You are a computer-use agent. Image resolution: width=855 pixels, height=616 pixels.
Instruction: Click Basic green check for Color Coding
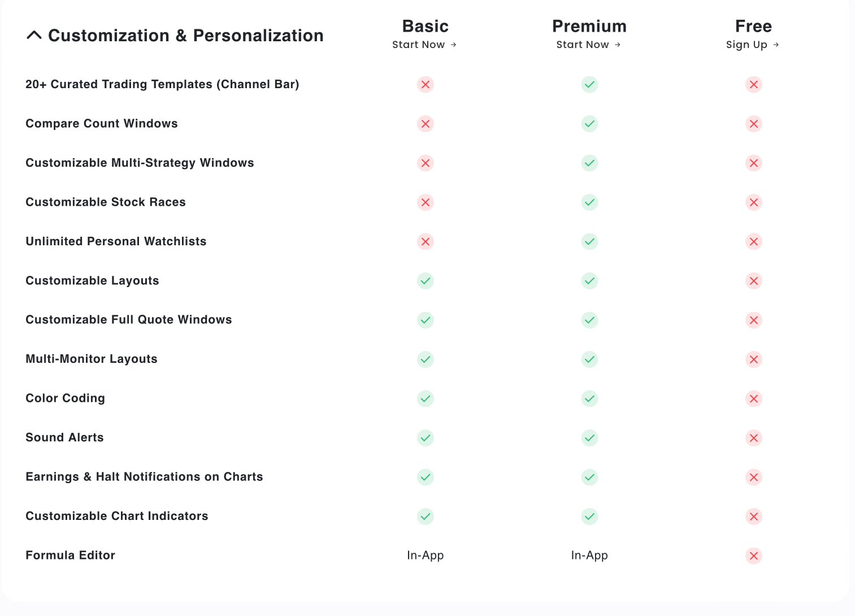[x=426, y=399]
